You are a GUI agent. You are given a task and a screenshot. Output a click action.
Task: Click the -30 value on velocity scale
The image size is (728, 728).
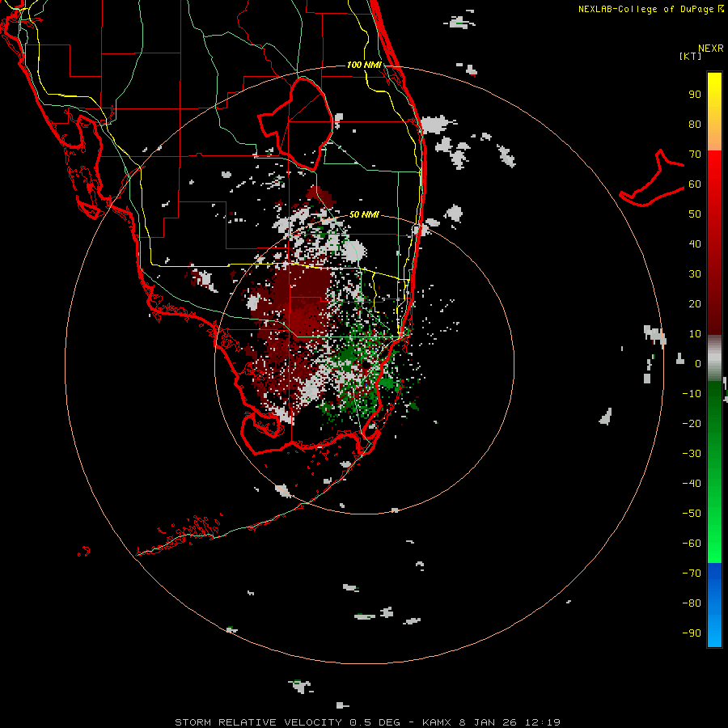[x=692, y=454]
